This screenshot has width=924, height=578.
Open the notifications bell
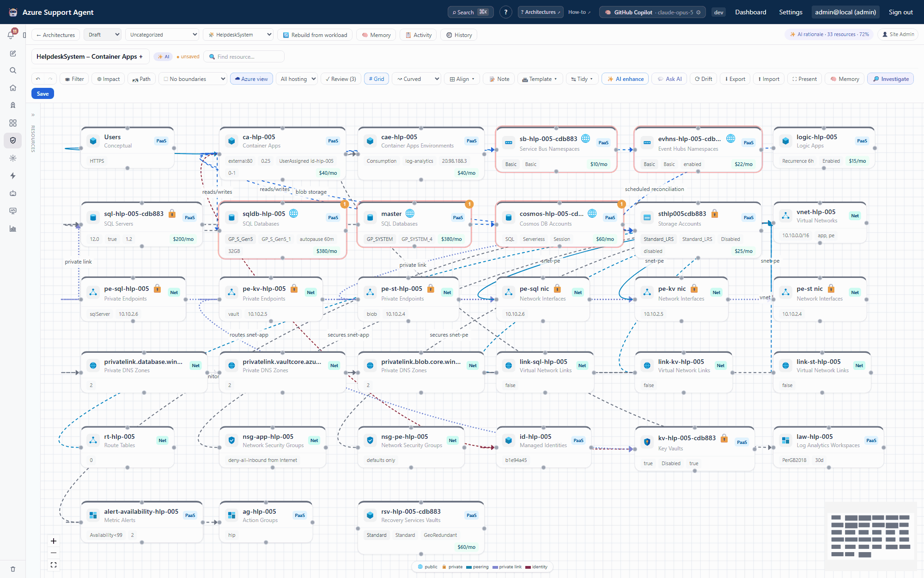coord(11,35)
